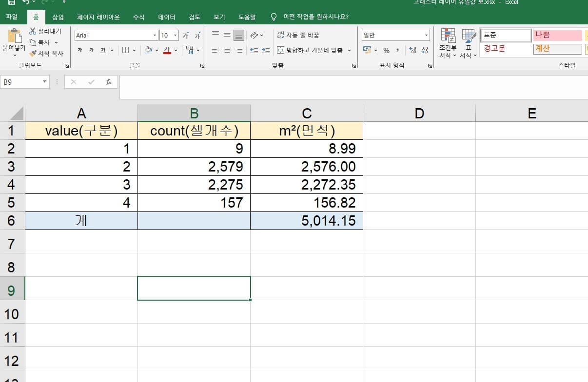Click the Save icon in quick access toolbar
This screenshot has width=588, height=382.
[x=11, y=2]
